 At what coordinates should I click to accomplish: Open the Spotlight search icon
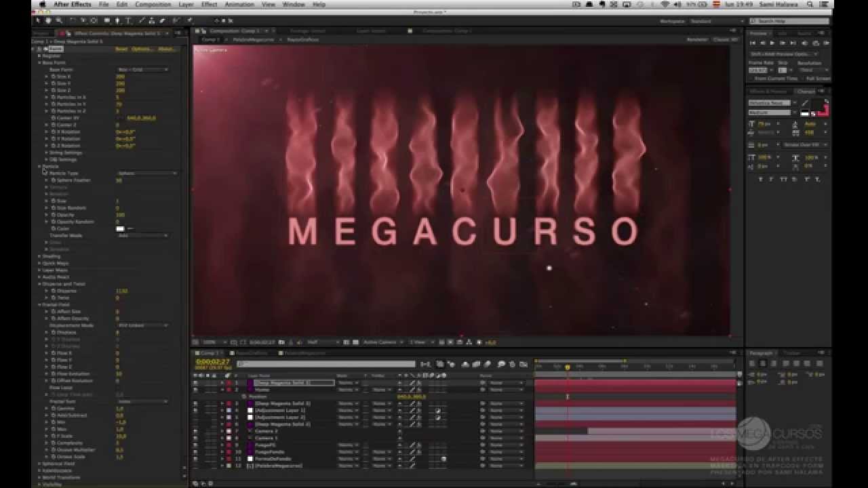point(810,4)
